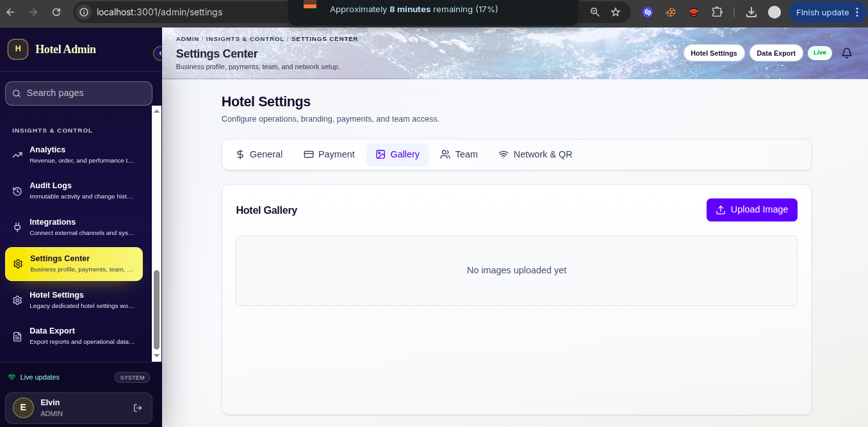Click the Search pages input field
This screenshot has width=868, height=427.
pos(79,93)
